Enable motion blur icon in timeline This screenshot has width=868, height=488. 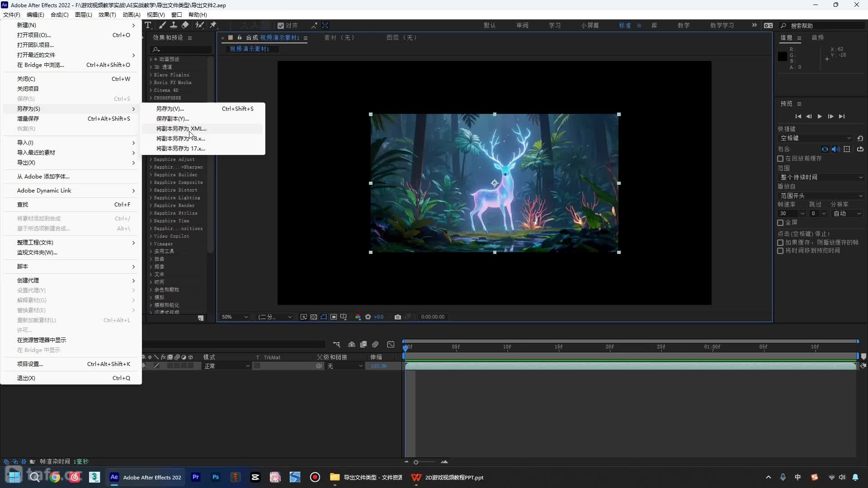[x=376, y=345]
